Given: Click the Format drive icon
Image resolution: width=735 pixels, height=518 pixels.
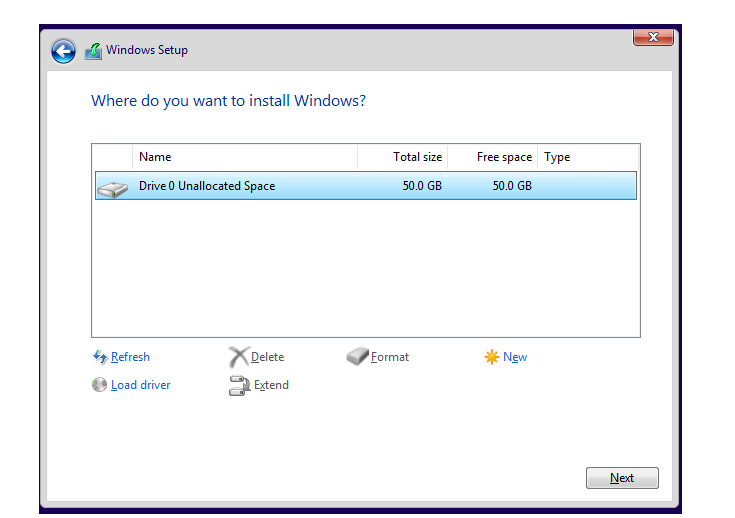Looking at the screenshot, I should click(358, 356).
